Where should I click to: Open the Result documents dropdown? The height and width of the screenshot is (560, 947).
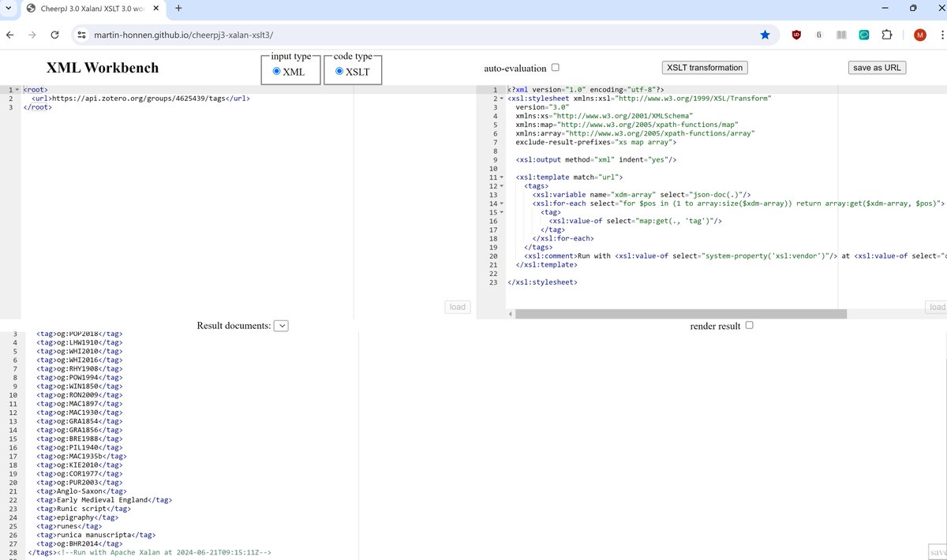pos(282,326)
